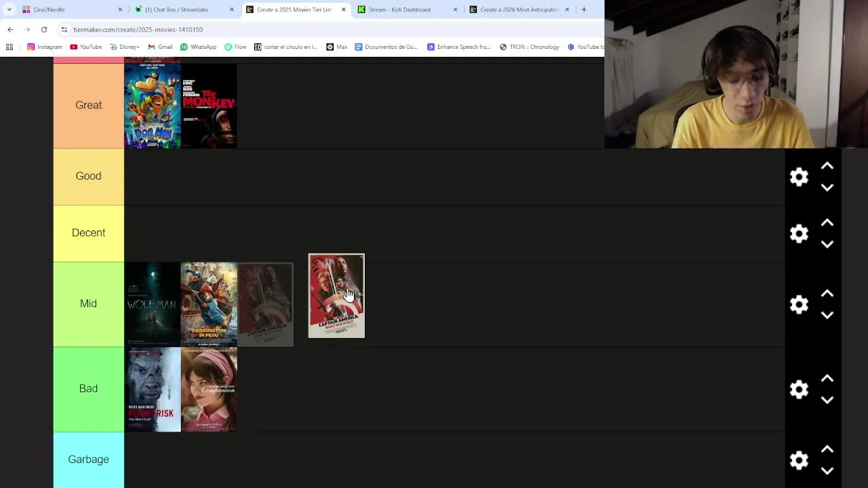Screen dimensions: 868x488
Task: Open a new browser tab
Action: (584, 9)
